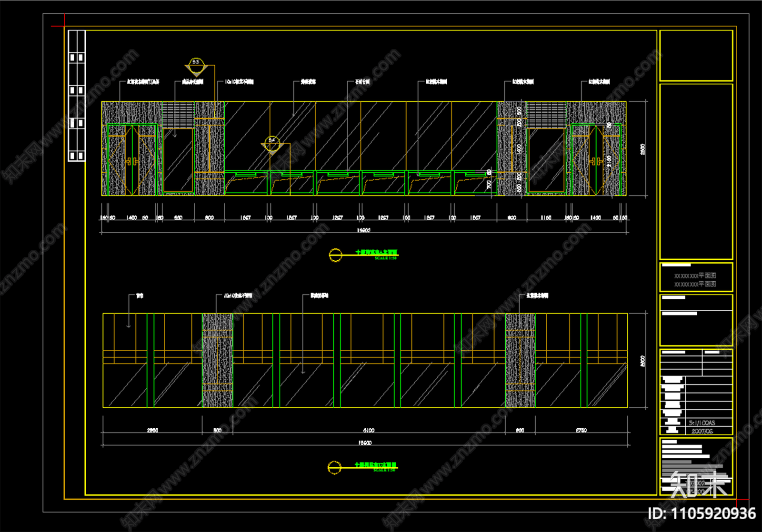The width and height of the screenshot is (762, 532).
Task: Select the 2850 dimension in lower elevation
Action: pos(152,430)
